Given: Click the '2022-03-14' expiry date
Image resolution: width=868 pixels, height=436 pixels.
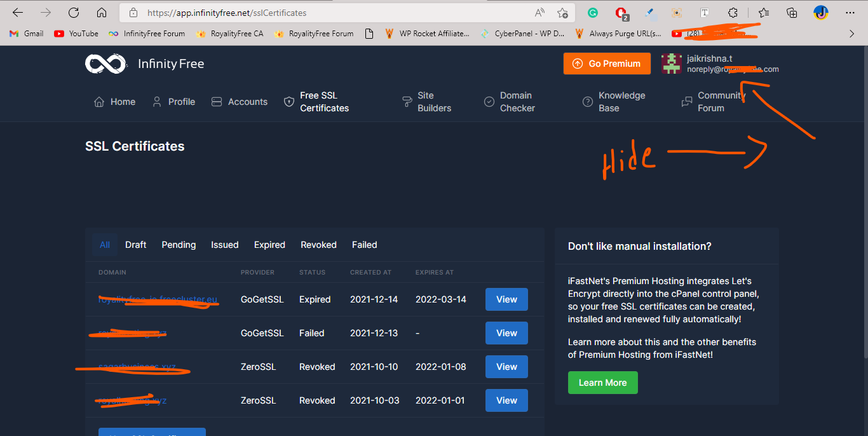Looking at the screenshot, I should [441, 299].
